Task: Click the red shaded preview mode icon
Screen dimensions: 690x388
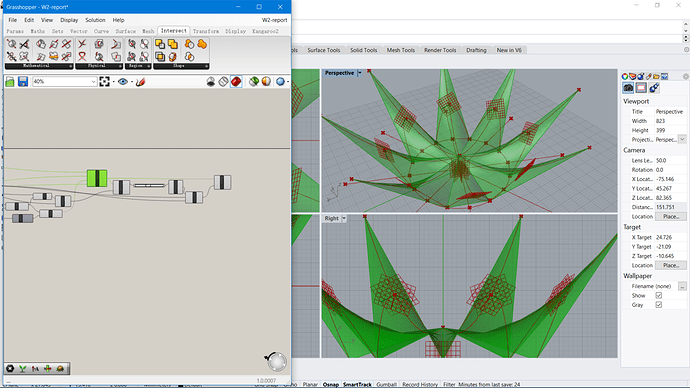Action: coord(236,81)
